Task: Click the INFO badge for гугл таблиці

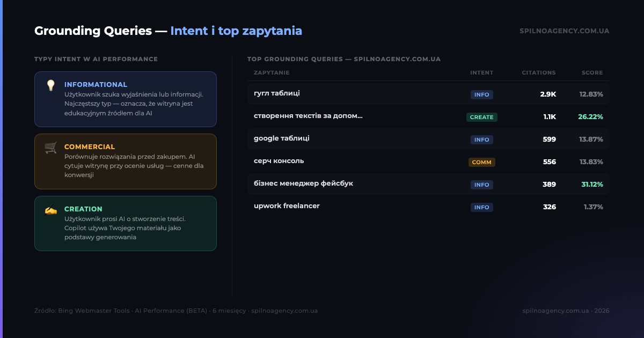Action: (482, 94)
